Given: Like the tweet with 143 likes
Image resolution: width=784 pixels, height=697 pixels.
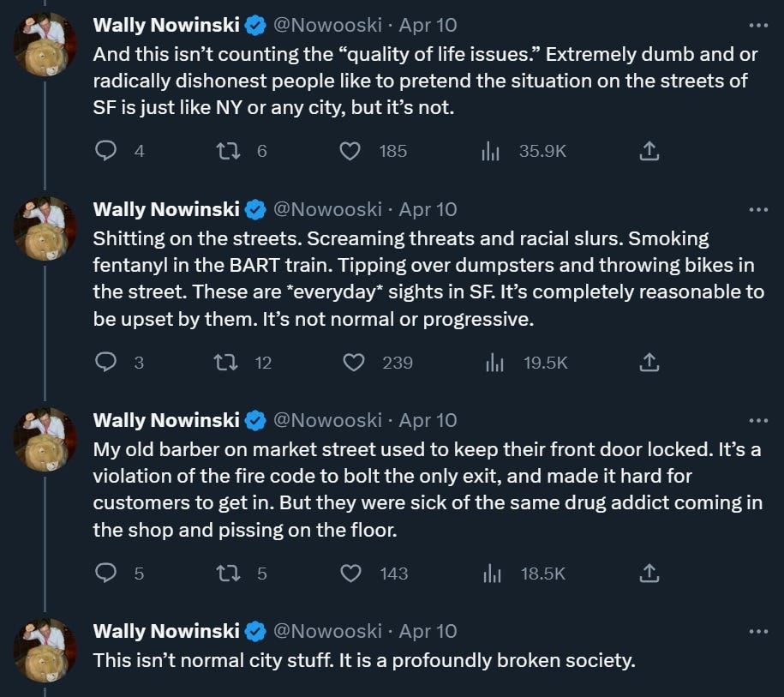Looking at the screenshot, I should click(x=351, y=574).
